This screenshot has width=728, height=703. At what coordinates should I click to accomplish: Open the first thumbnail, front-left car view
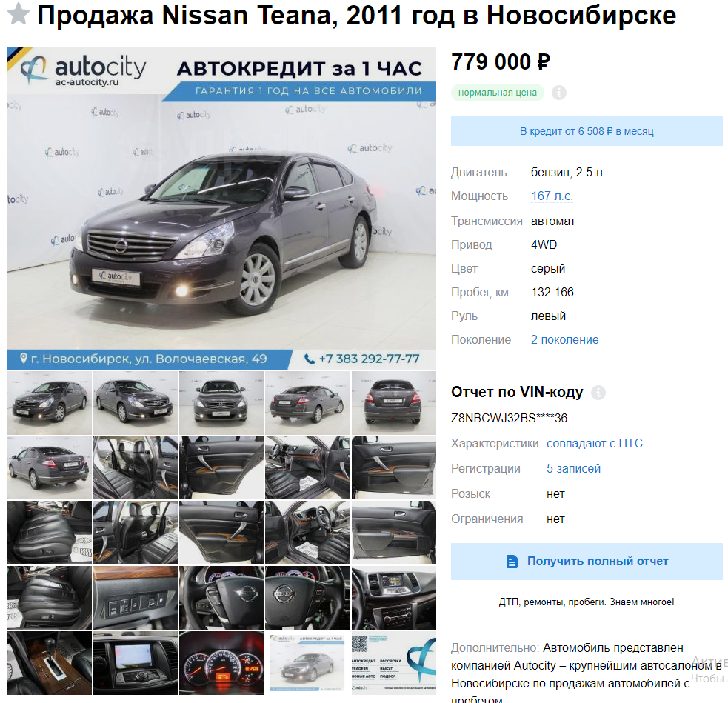[x=50, y=403]
